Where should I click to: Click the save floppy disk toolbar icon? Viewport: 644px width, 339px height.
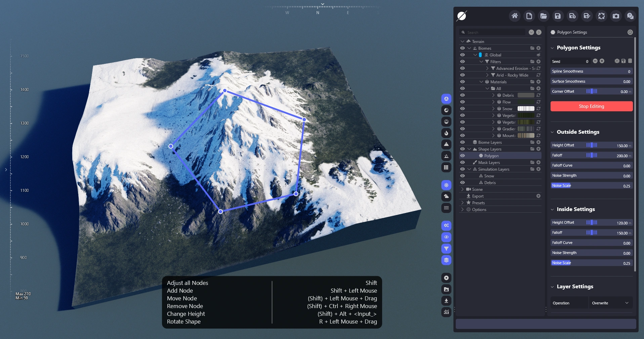pyautogui.click(x=558, y=16)
